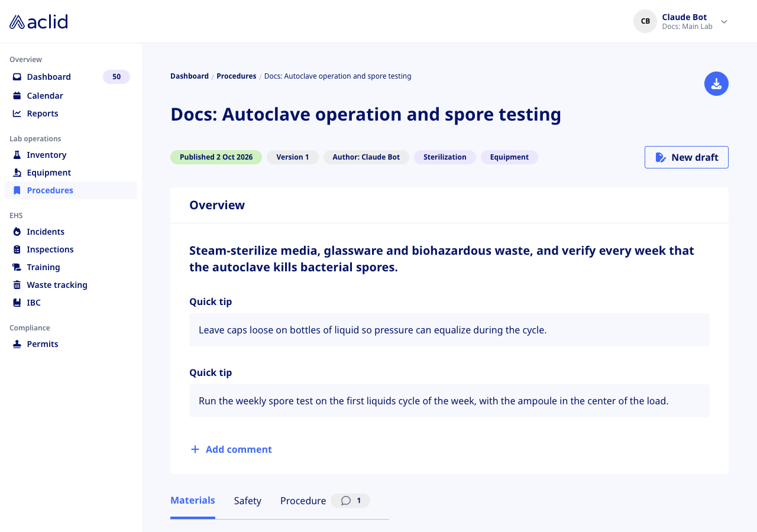The width and height of the screenshot is (757, 532).
Task: Open the Procedure tab
Action: pos(303,501)
